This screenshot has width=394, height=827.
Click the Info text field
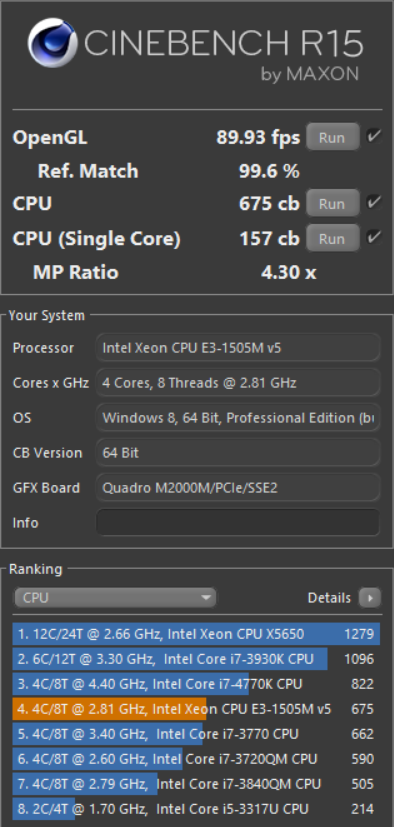pyautogui.click(x=238, y=522)
